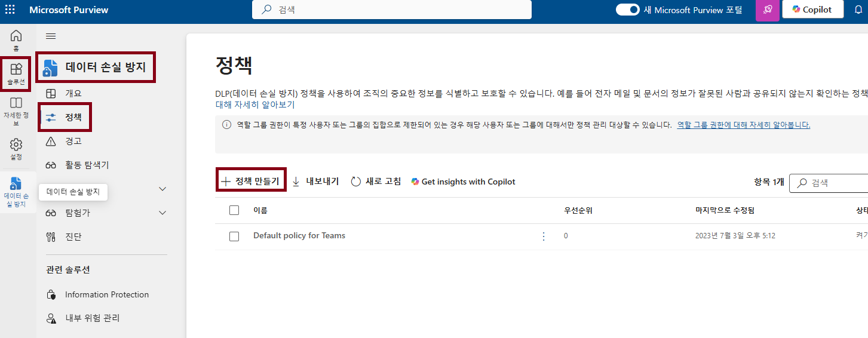Toggle the 새 Microsoft Purview 포털 switch

[627, 10]
